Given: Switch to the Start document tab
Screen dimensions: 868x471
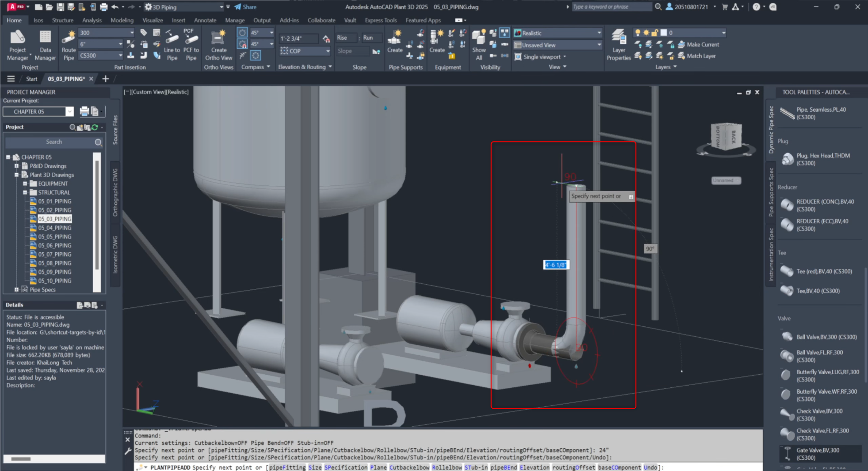Looking at the screenshot, I should pos(32,79).
